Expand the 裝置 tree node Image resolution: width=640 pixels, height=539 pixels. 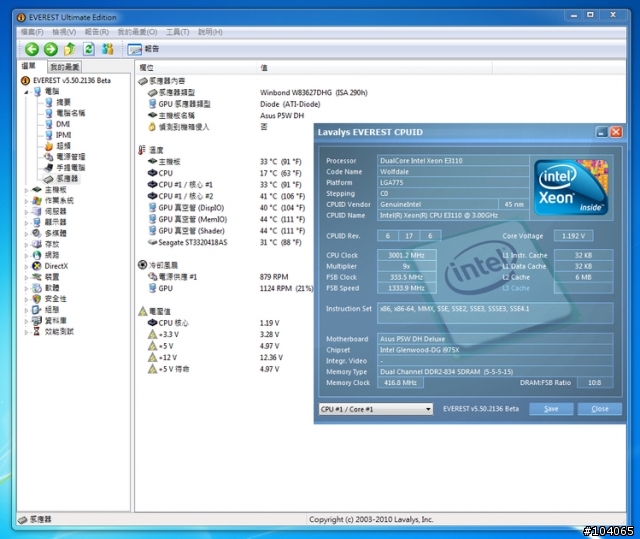tap(27, 277)
